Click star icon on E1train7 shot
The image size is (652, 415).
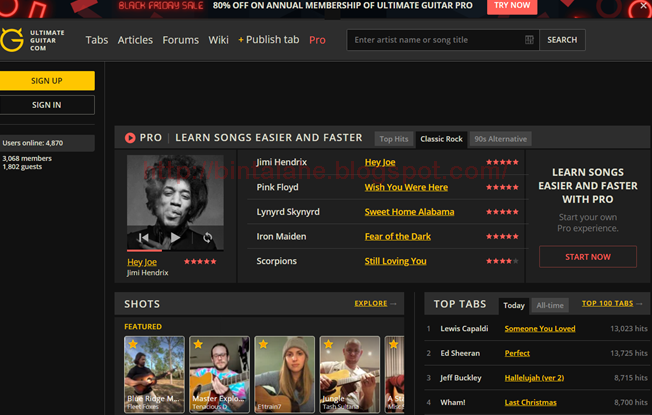pyautogui.click(x=263, y=344)
